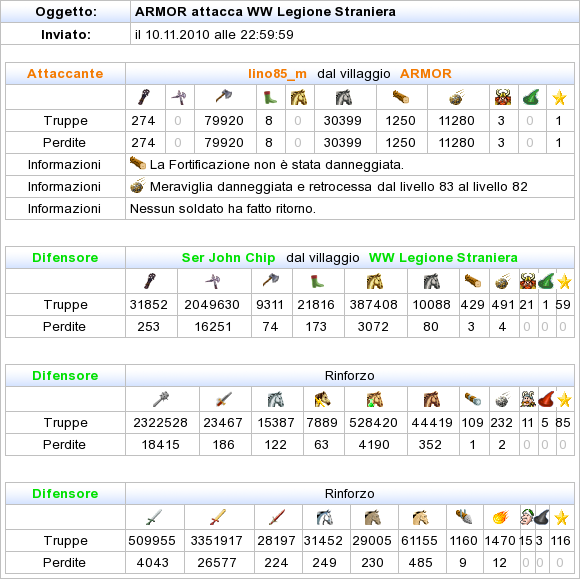The image size is (580, 579).
Task: Click the 'Attaccante' header label
Action: click(x=65, y=74)
